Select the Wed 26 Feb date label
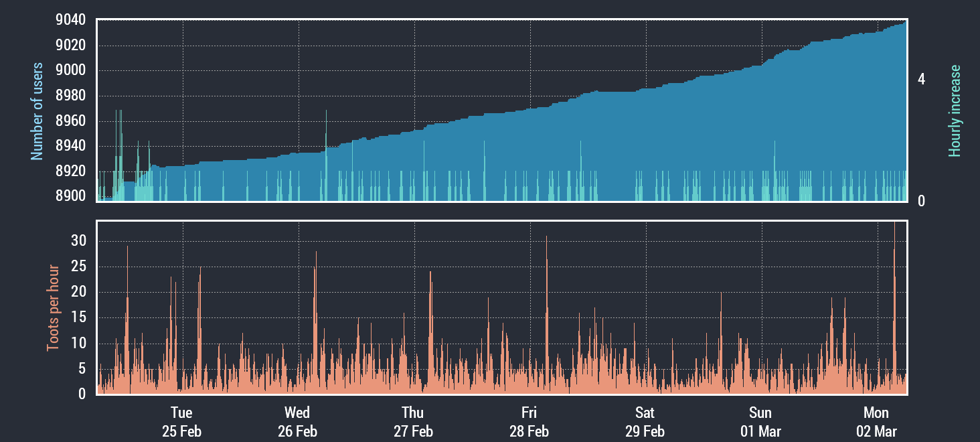 tap(297, 421)
